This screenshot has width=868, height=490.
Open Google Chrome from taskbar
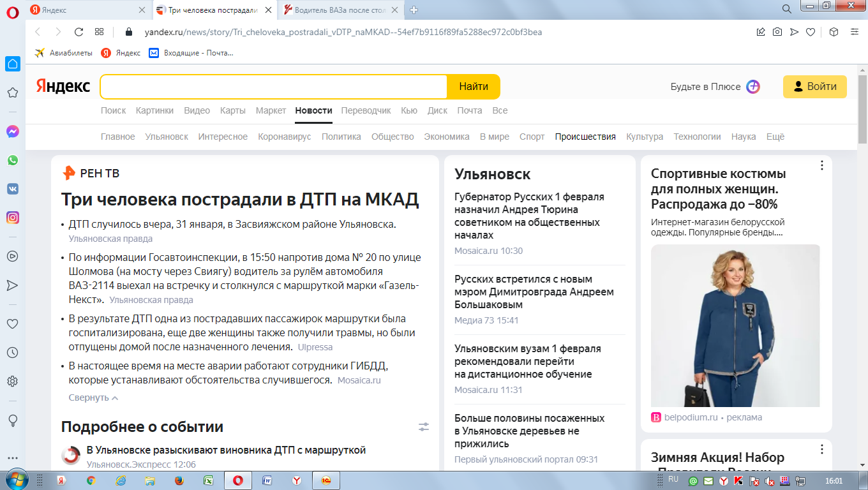click(91, 480)
